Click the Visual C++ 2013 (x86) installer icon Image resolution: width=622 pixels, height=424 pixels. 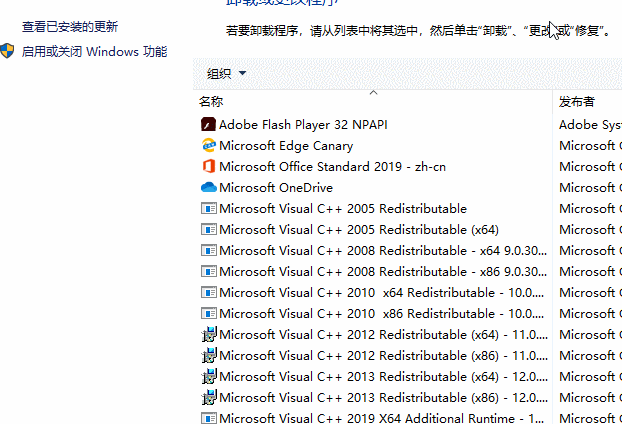tap(209, 397)
